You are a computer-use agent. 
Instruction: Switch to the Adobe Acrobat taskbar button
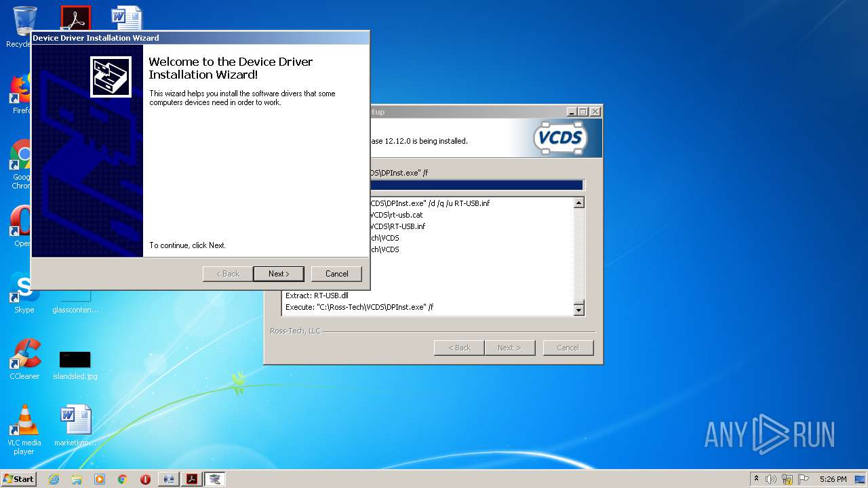point(192,479)
